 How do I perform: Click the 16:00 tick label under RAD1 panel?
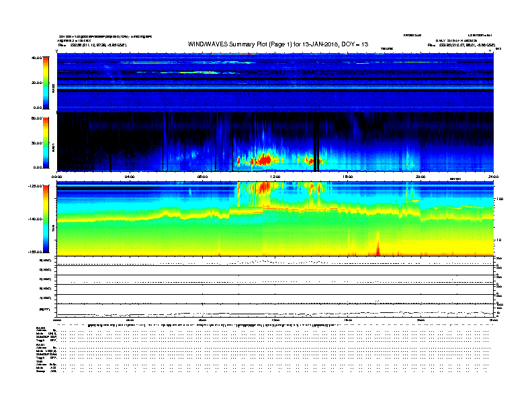348,177
